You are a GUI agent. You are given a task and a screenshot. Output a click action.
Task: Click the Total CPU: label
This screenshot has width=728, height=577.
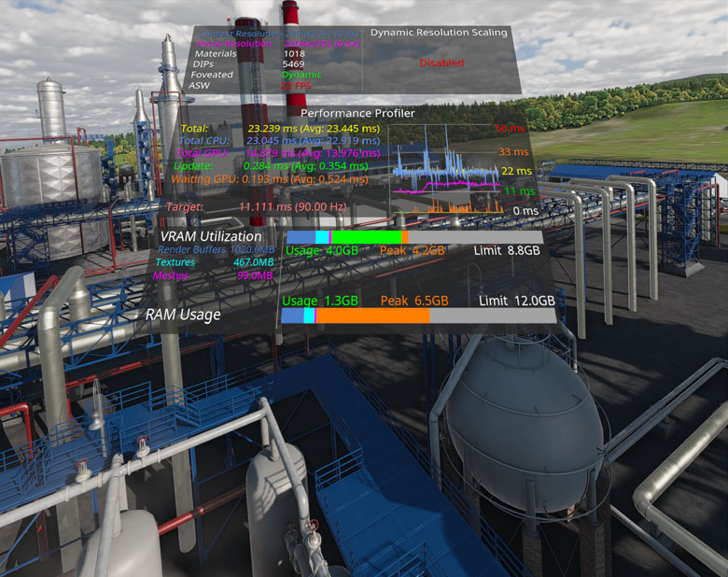[x=203, y=141]
